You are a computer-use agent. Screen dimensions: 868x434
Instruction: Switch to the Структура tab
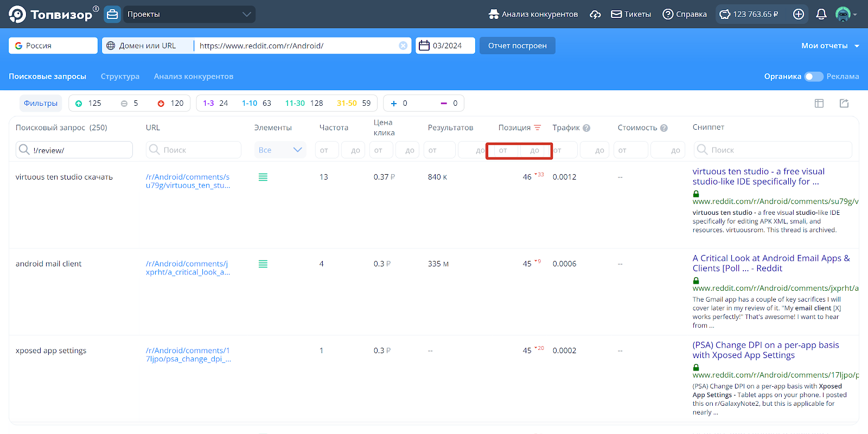tap(120, 76)
